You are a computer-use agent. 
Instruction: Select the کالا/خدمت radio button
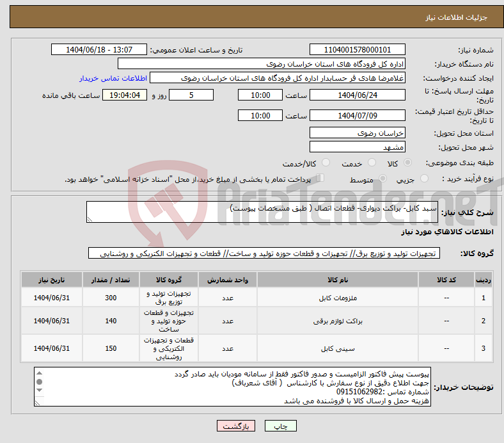click(326, 163)
